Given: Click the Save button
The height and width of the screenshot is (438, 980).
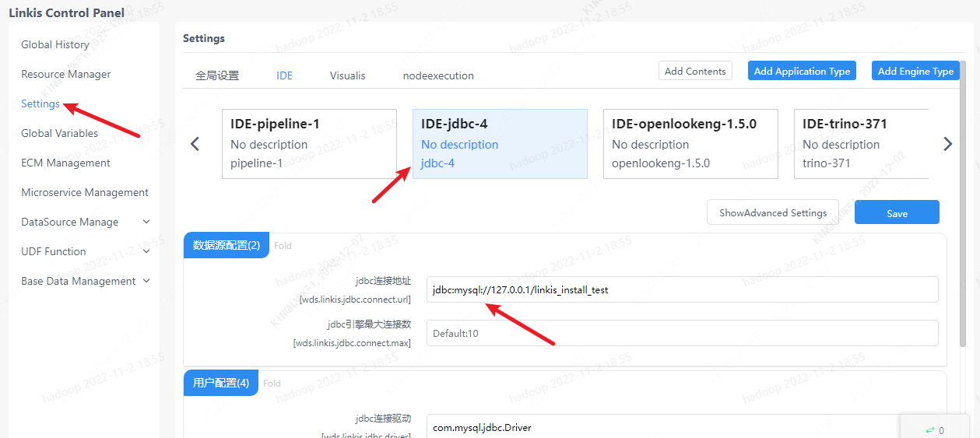Looking at the screenshot, I should [x=897, y=213].
